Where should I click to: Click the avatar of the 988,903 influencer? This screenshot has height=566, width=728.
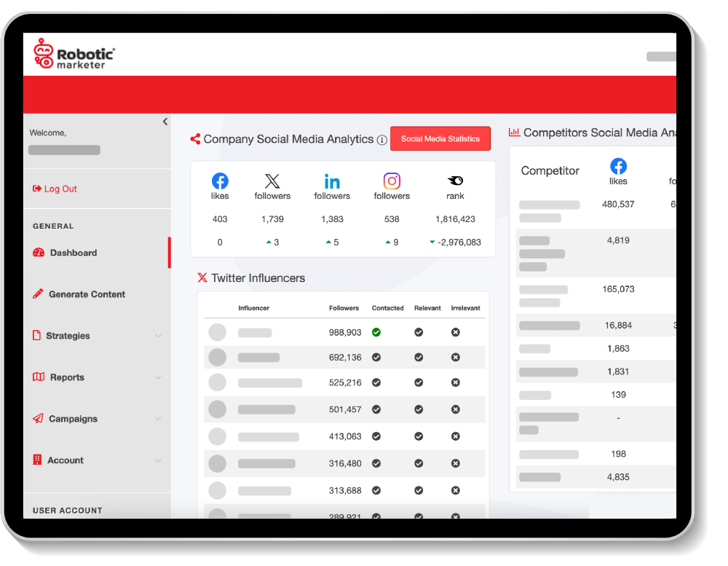217,332
